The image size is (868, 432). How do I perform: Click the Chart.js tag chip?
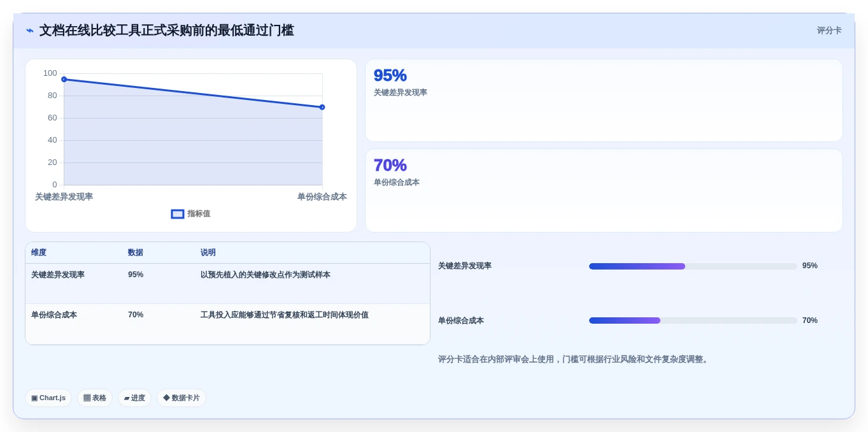48,398
